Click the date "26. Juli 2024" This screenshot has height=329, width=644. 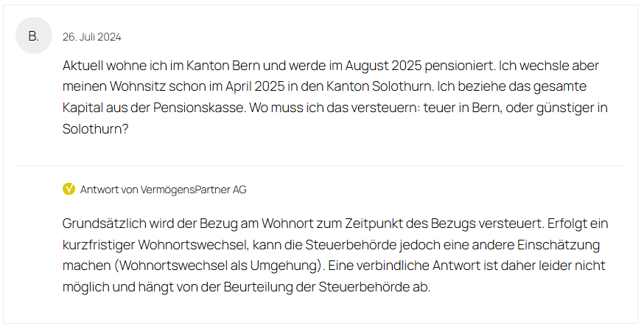click(91, 37)
